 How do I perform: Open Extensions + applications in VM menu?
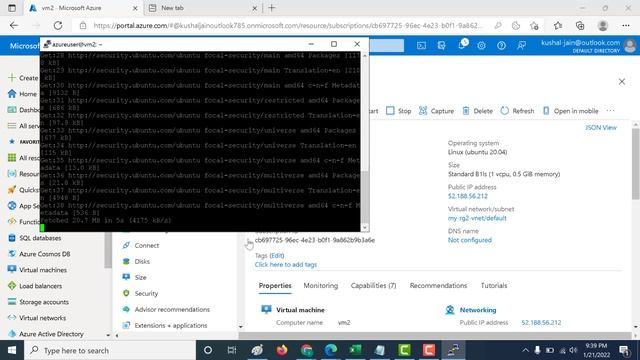(171, 325)
